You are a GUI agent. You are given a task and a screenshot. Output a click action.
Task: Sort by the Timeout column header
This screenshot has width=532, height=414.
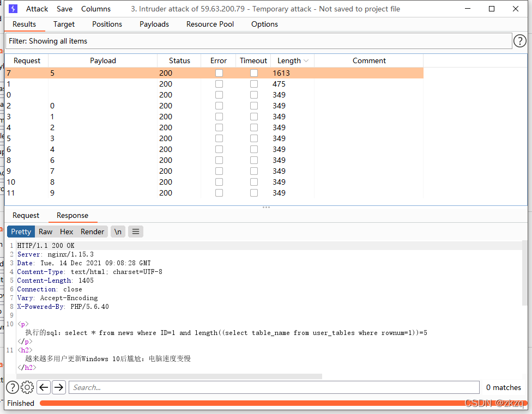253,60
